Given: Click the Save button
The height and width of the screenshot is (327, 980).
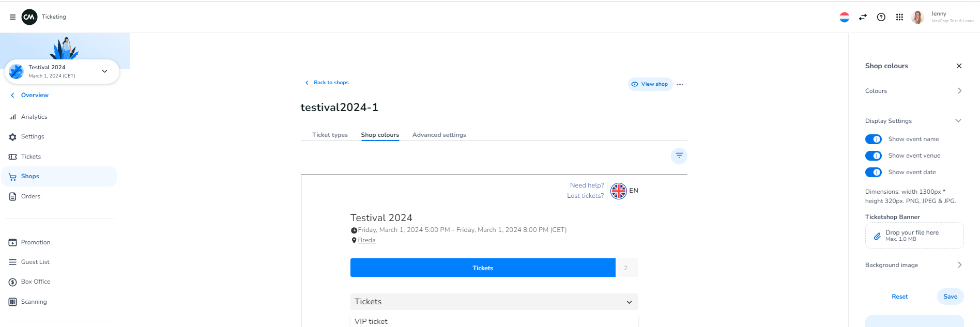Looking at the screenshot, I should point(950,297).
